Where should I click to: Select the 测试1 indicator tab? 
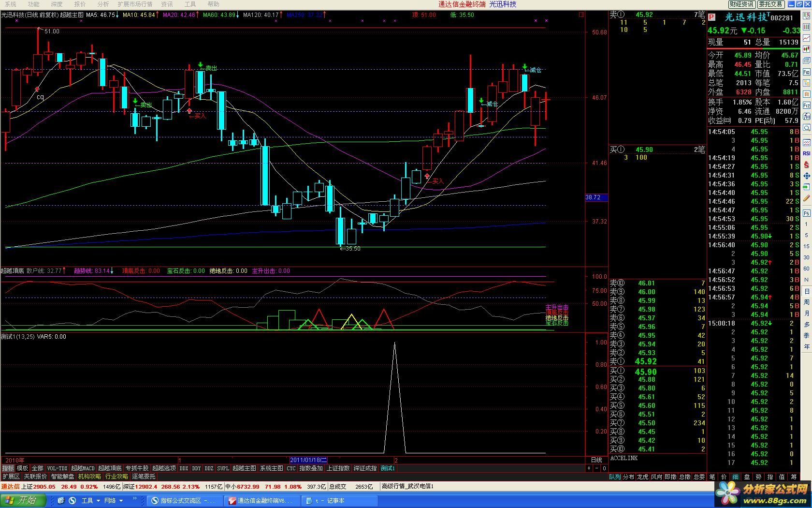[x=388, y=468]
